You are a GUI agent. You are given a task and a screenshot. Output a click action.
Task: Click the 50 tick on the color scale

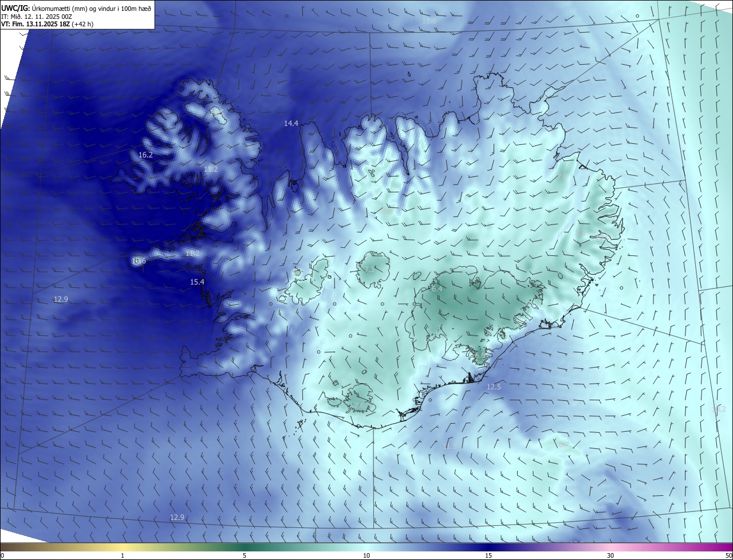[x=728, y=555]
